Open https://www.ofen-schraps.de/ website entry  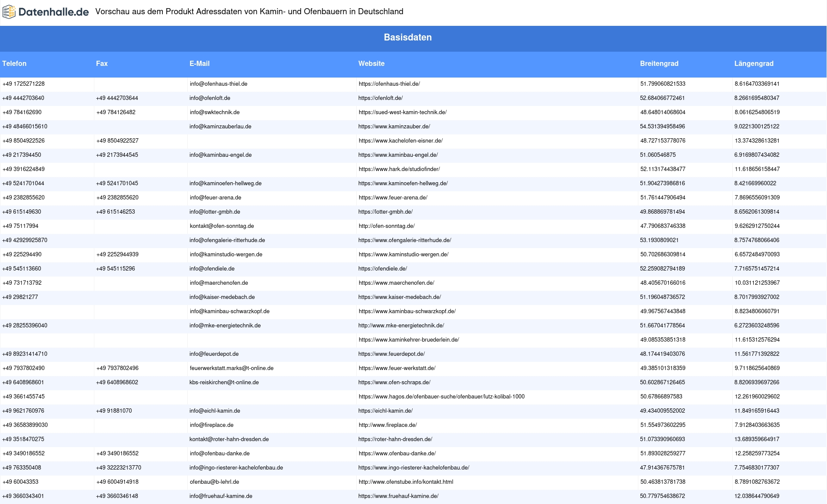(394, 383)
